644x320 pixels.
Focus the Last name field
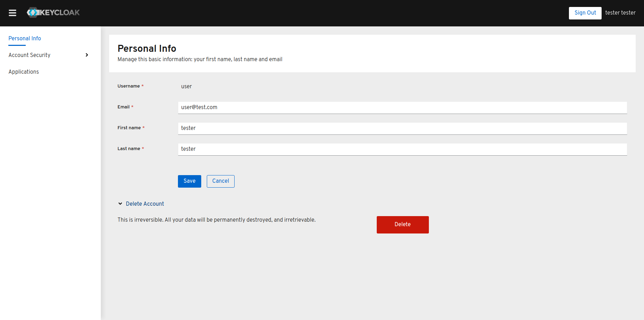pos(402,149)
